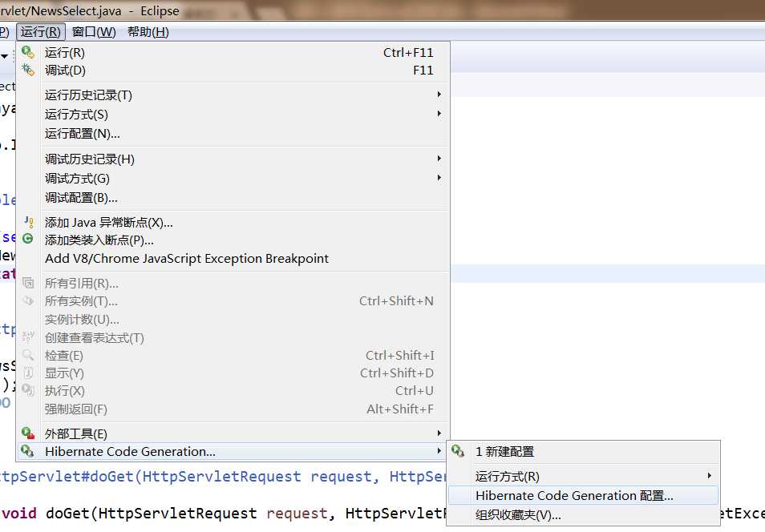Choose 添加类装入断点(P)... entry
Image resolution: width=765 pixels, height=532 pixels.
click(x=233, y=240)
